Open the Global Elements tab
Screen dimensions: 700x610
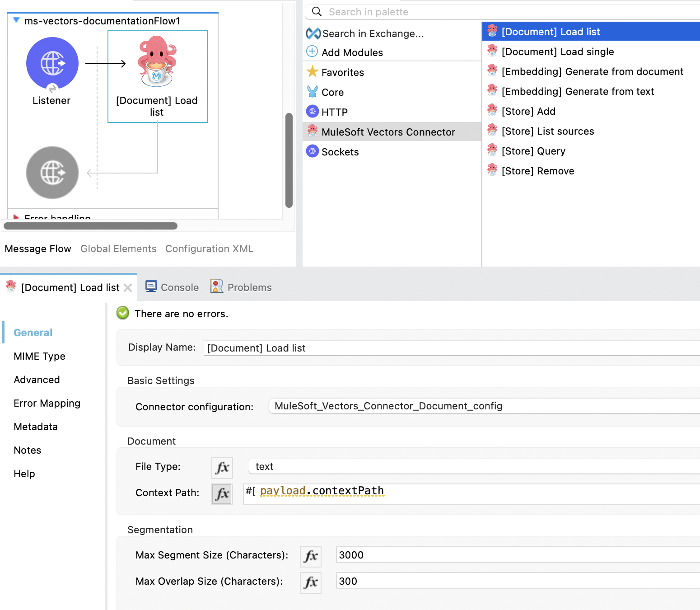(118, 249)
